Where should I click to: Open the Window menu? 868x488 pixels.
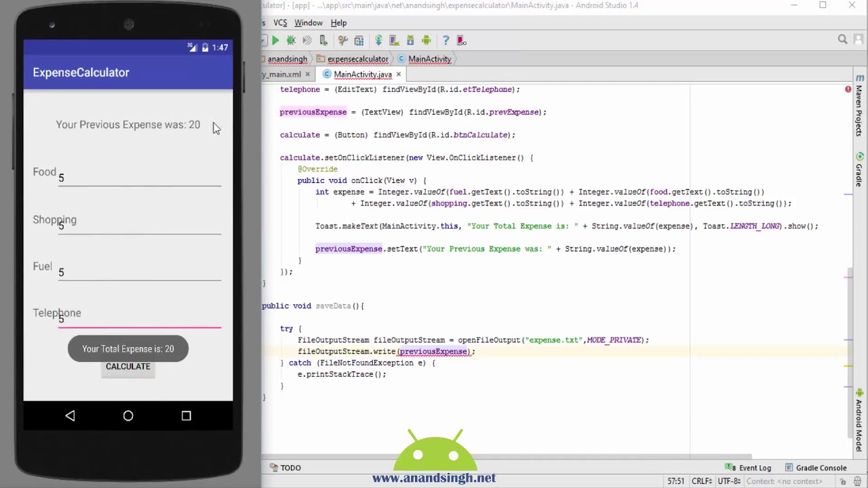click(x=309, y=23)
